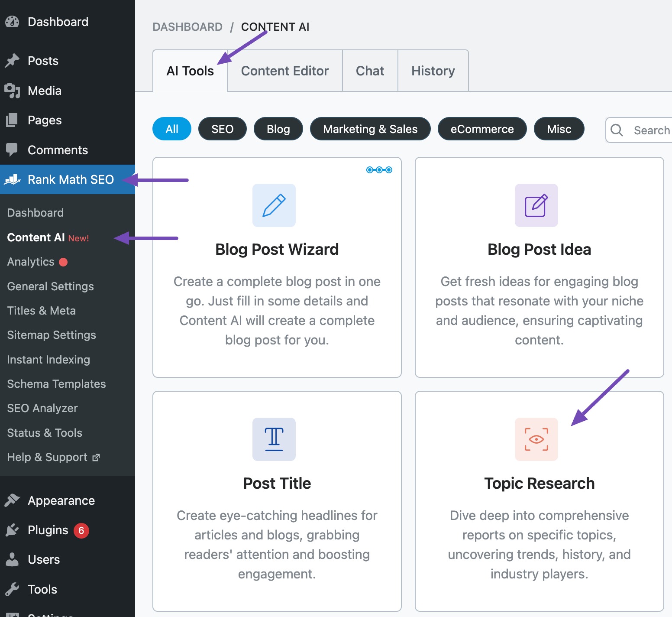Filter tools by SEO category
Viewport: 672px width, 617px height.
222,129
